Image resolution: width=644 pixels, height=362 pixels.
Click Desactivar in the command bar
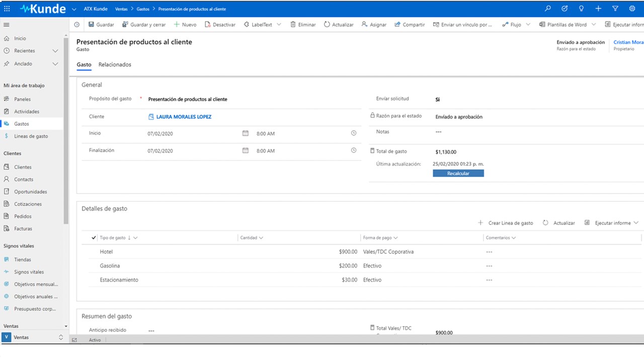pyautogui.click(x=220, y=25)
